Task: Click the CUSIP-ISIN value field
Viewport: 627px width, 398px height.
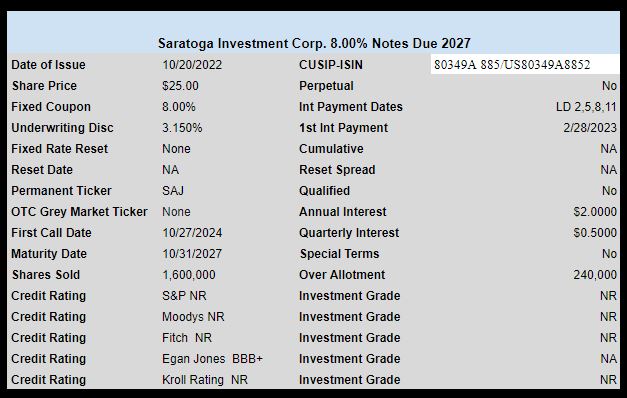Action: click(x=525, y=64)
